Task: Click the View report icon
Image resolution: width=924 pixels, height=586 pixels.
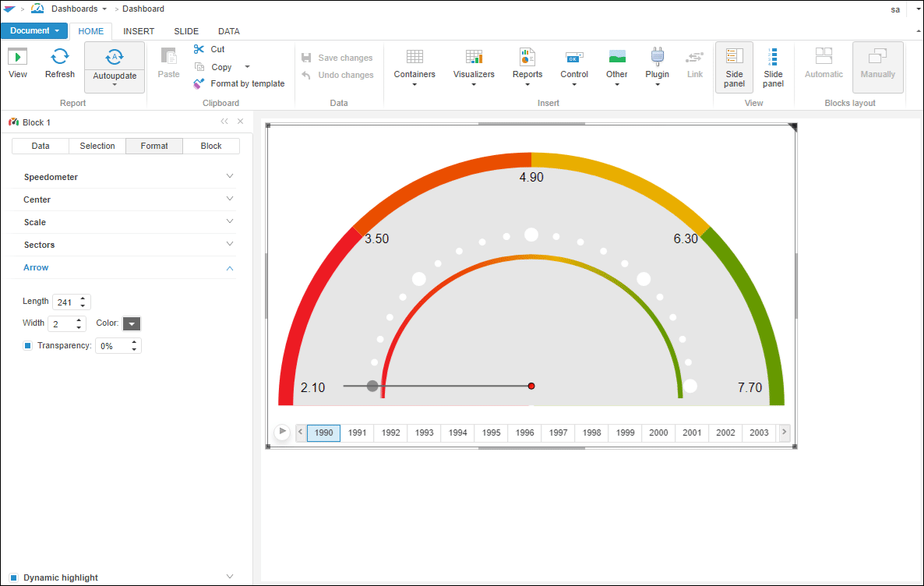Action: 17,56
